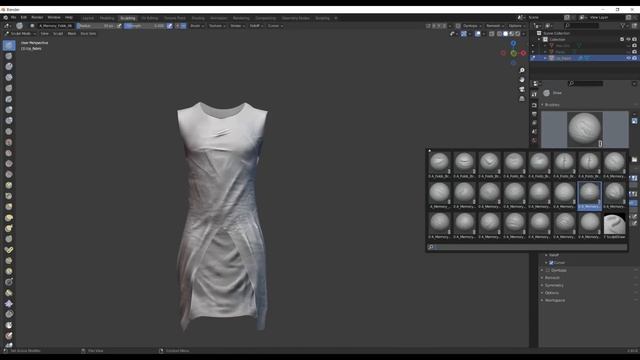Select the Clay Strips sculpt brush

tap(9, 78)
